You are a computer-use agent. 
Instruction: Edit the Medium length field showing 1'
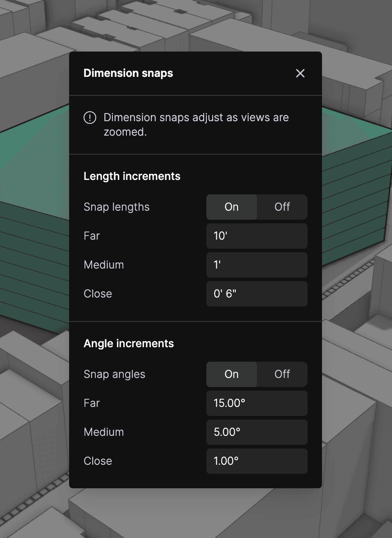pos(257,265)
